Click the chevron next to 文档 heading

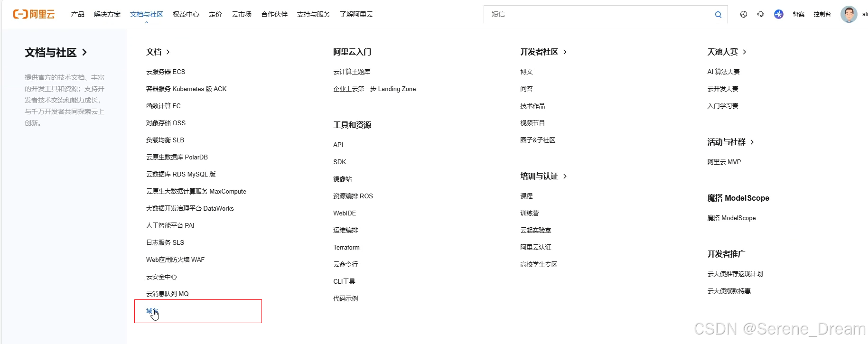pos(168,52)
